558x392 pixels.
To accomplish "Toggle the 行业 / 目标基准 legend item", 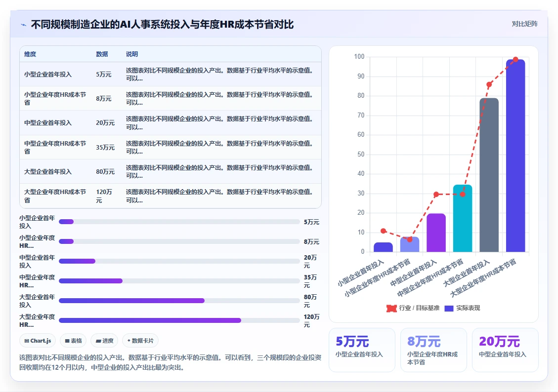I will point(413,308).
